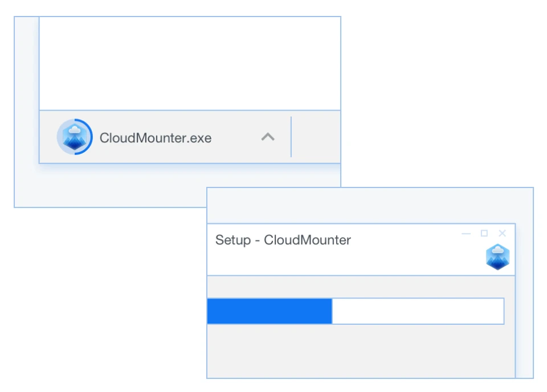Click the CloudMounter logo in Setup window
This screenshot has width=547, height=392.
point(498,257)
